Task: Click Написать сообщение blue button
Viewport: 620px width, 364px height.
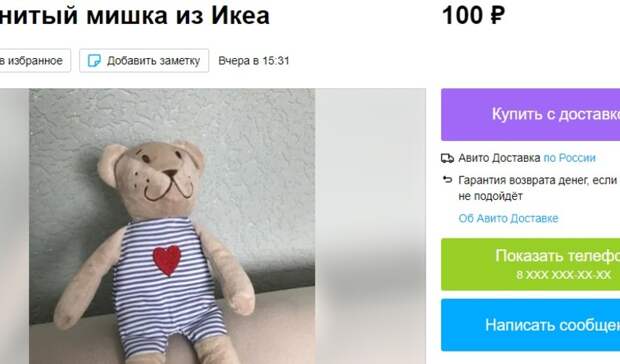Action: pos(531,325)
